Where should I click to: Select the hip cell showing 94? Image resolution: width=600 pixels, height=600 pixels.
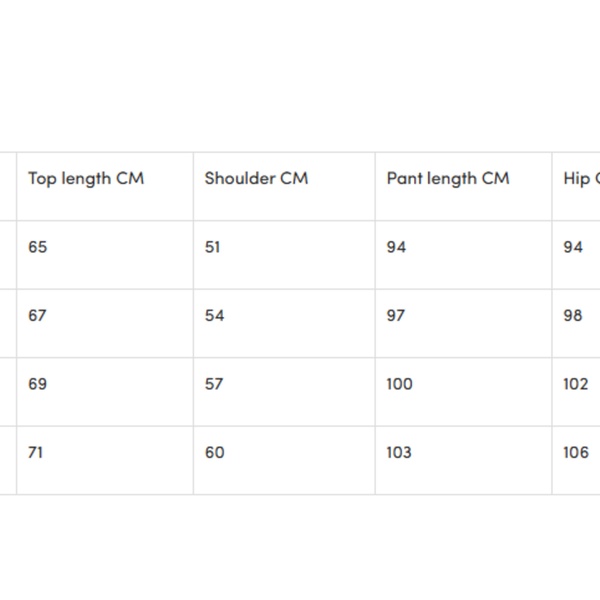tap(573, 247)
